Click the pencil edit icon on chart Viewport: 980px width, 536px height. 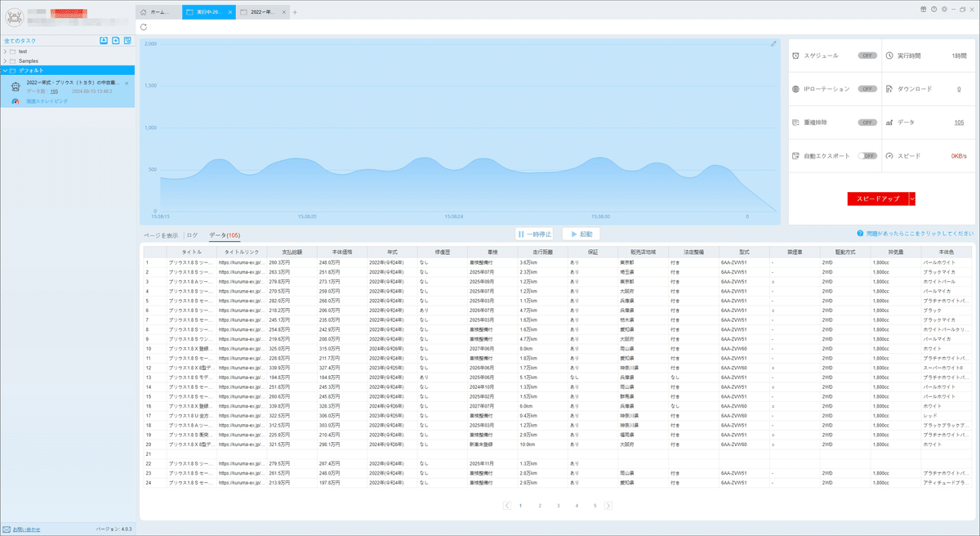coord(773,43)
